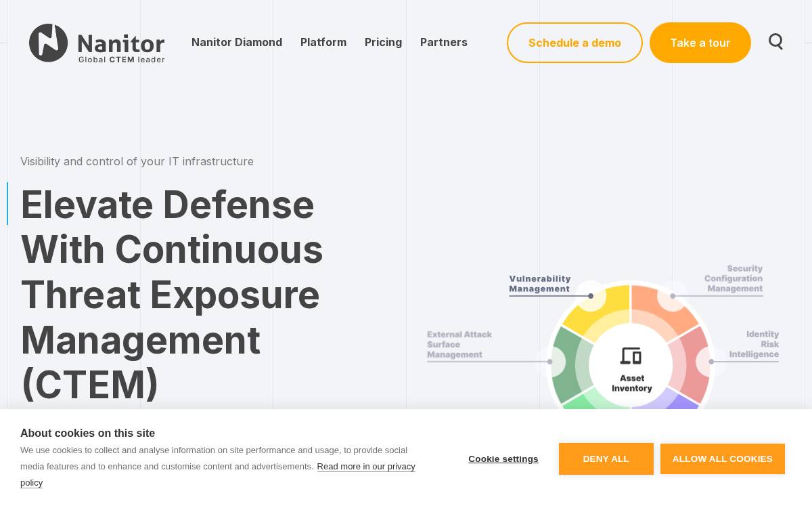Click Schedule a demo button
The width and height of the screenshot is (812, 508).
[574, 43]
